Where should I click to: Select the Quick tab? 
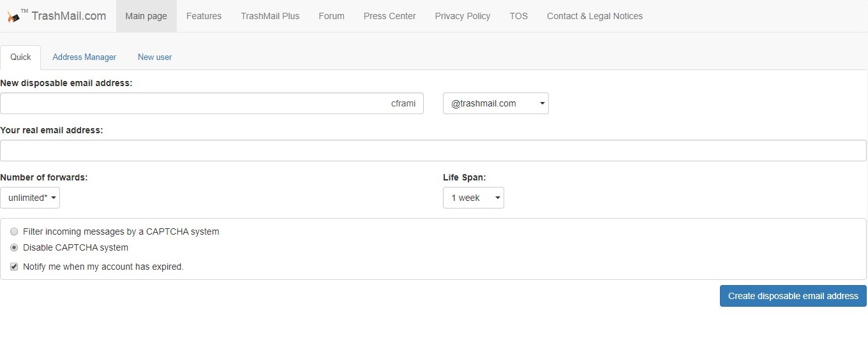(20, 57)
